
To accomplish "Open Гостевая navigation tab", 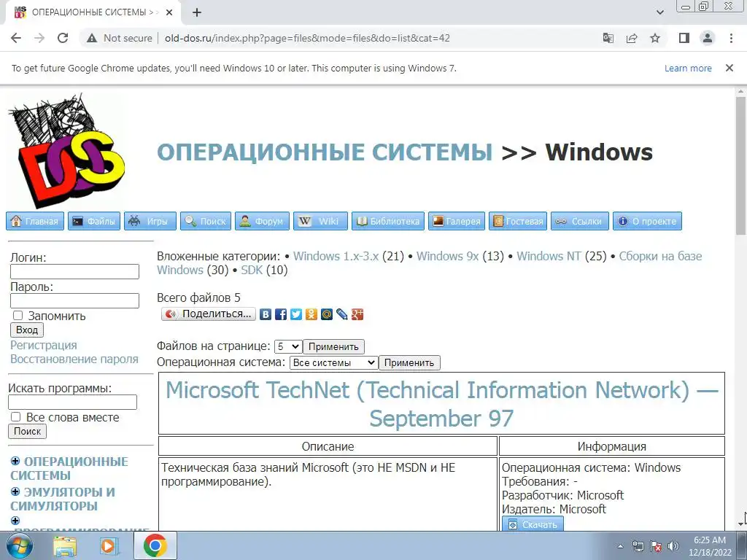I will pos(518,221).
